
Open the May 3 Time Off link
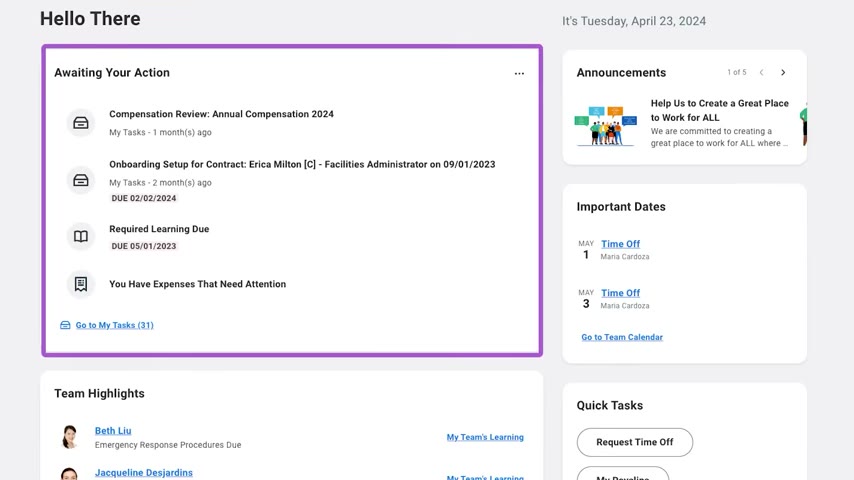pos(620,293)
